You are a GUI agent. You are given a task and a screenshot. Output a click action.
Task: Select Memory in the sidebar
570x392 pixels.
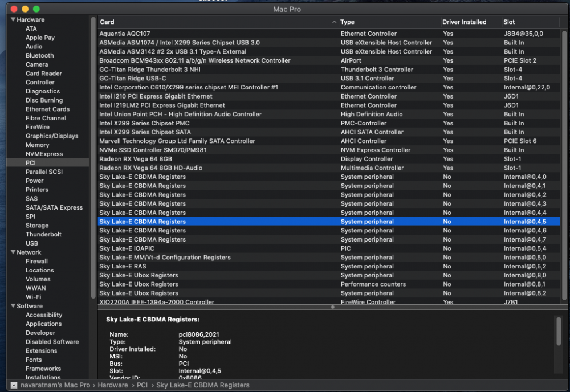37,145
